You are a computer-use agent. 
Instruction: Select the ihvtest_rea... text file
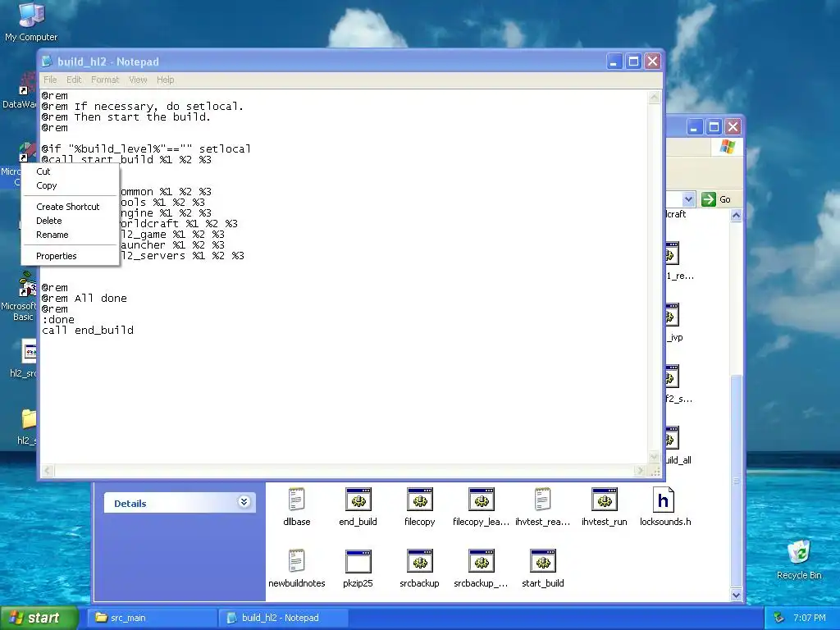[542, 507]
